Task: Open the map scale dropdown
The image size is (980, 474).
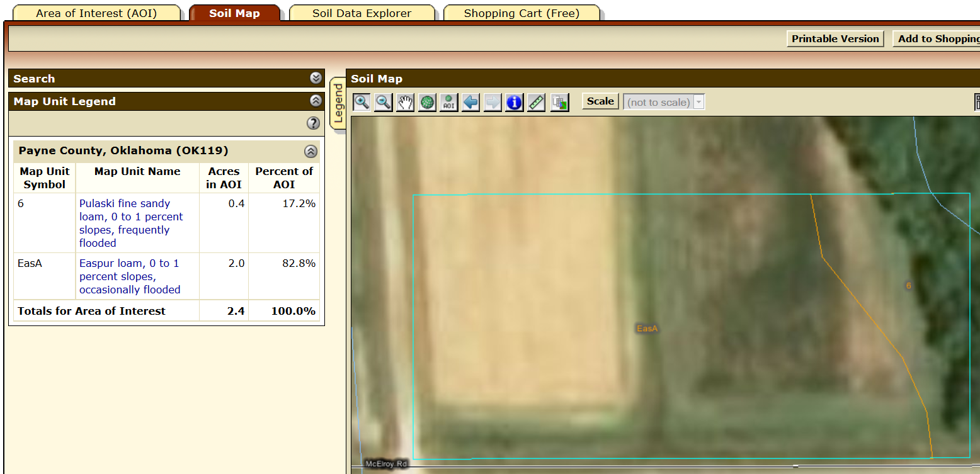Action: pyautogui.click(x=698, y=101)
